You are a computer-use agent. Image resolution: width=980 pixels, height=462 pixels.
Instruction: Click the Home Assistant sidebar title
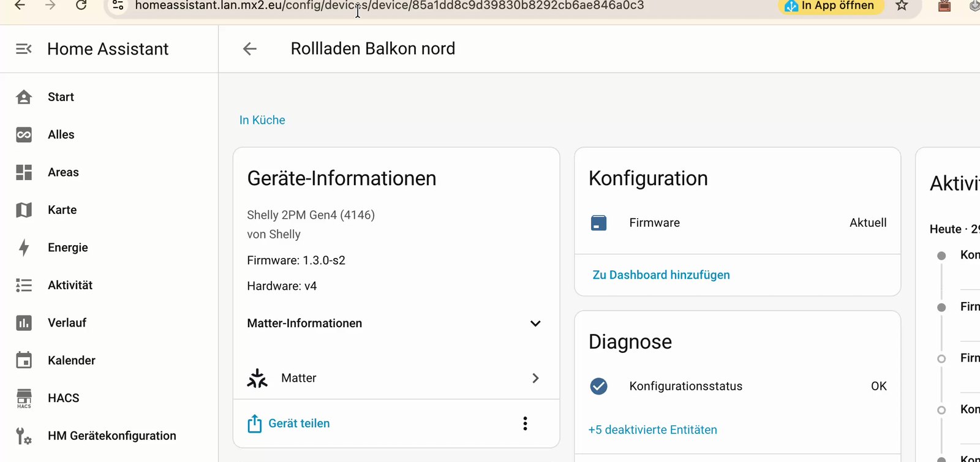click(x=108, y=49)
